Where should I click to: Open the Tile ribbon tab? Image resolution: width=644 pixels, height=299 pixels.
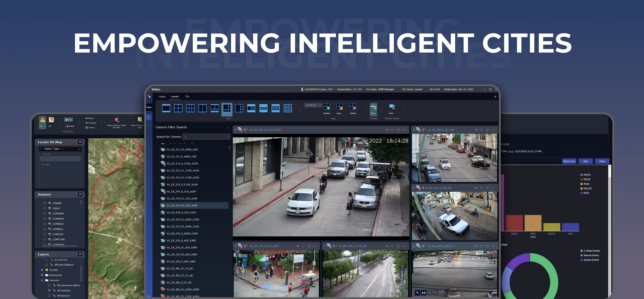pos(187,96)
